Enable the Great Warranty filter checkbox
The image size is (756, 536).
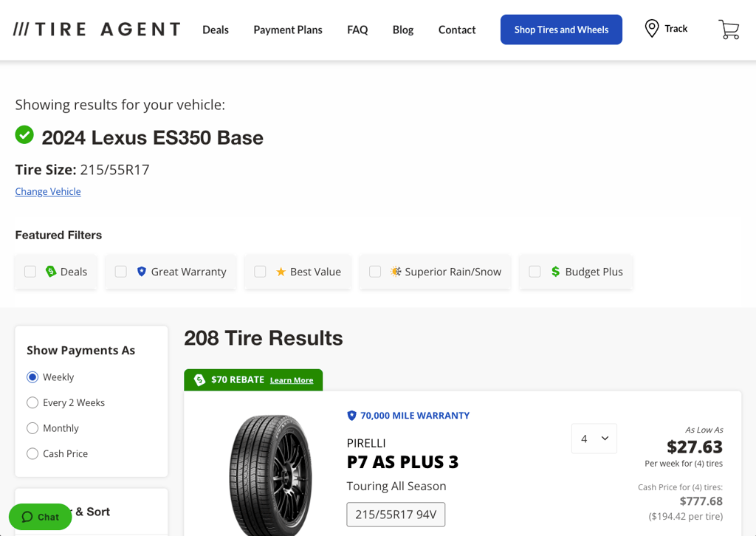(x=121, y=272)
